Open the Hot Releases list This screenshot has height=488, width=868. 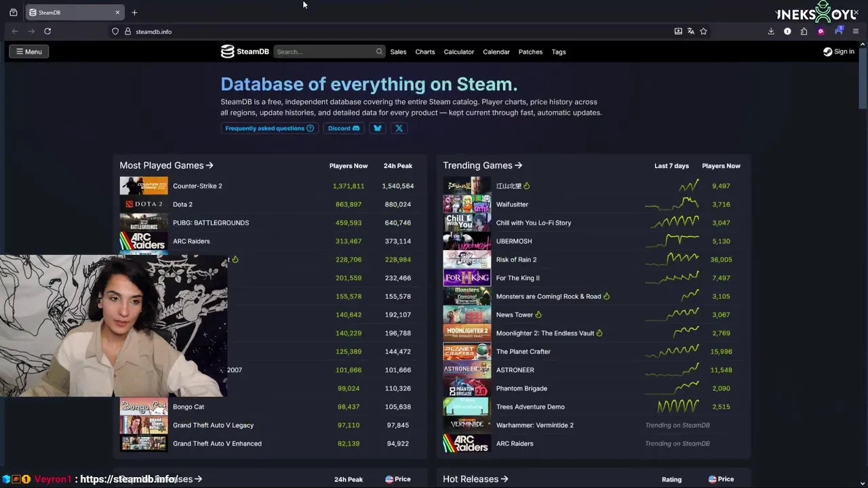pyautogui.click(x=475, y=479)
